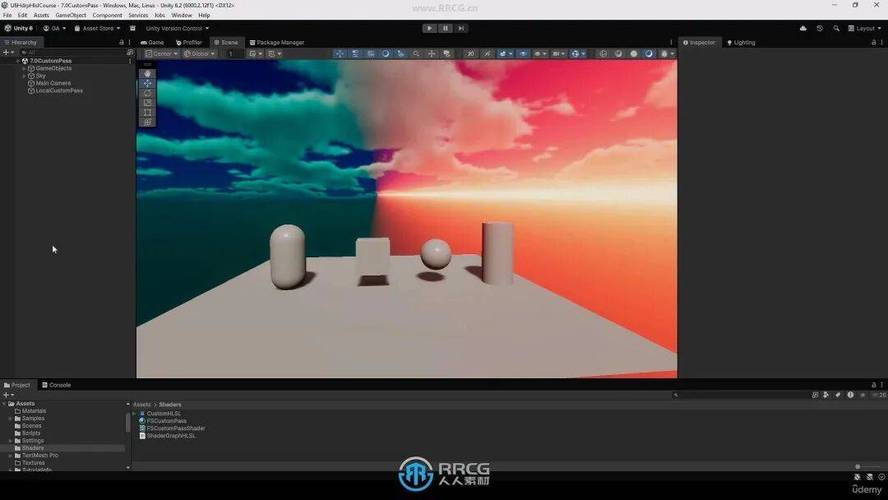Screen dimensions: 888x500
Task: Select the Transform tool in scene
Action: click(147, 122)
